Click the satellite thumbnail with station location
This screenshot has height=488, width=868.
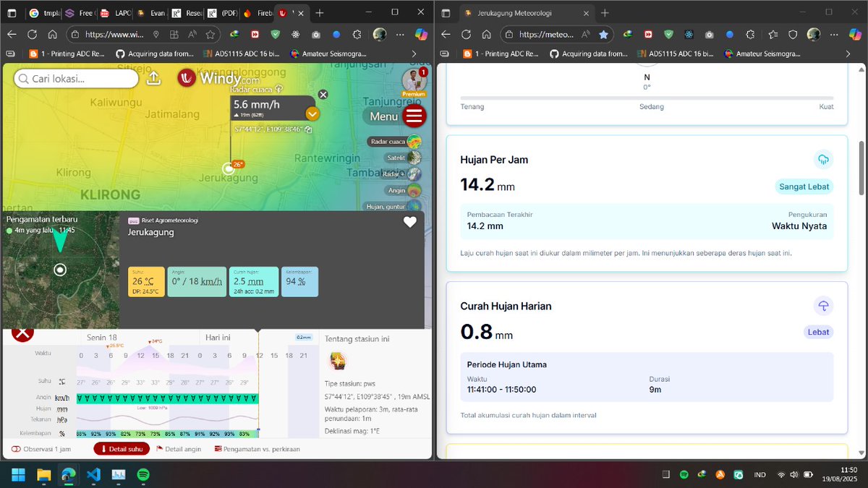coord(60,269)
